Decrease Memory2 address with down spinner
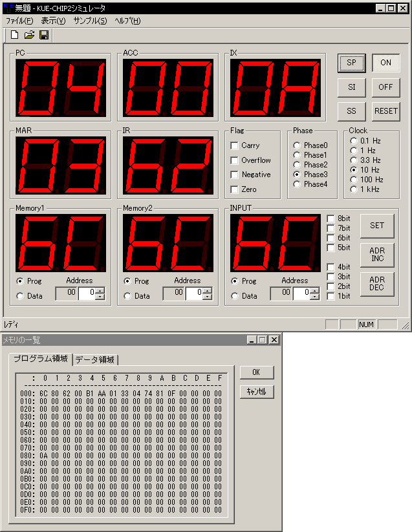The image size is (412, 532). click(x=208, y=297)
